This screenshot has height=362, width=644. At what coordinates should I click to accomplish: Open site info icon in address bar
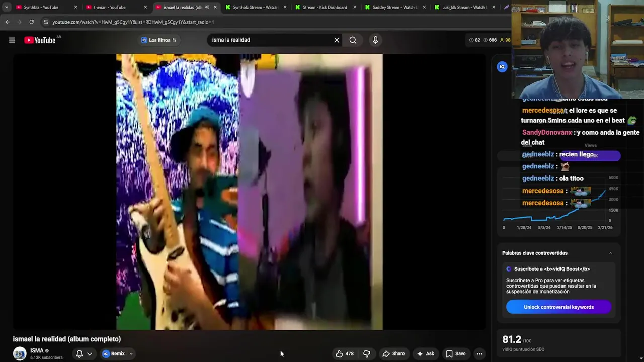[46, 22]
